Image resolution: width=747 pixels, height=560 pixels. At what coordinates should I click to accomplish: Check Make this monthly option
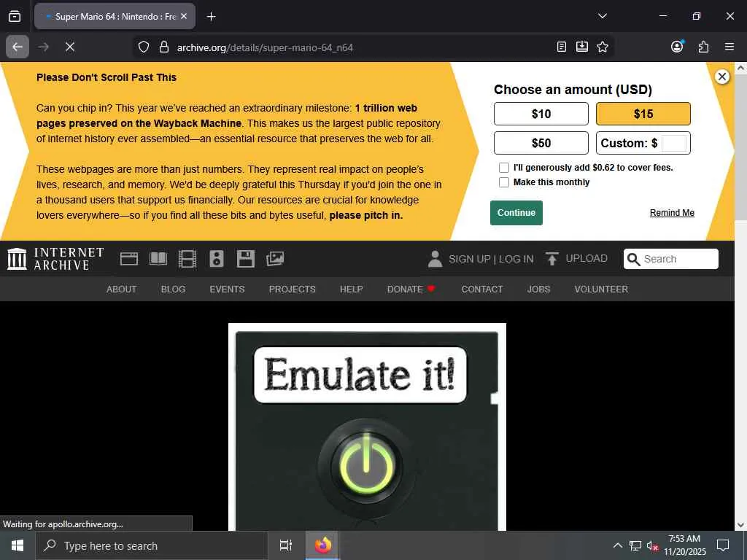503,182
